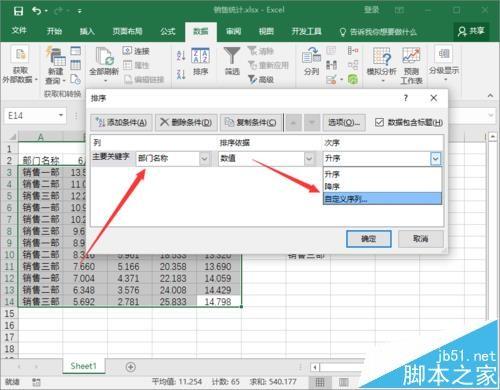Click horizontal scrollbar left arrow
This screenshot has width=500, height=390.
pos(315,367)
